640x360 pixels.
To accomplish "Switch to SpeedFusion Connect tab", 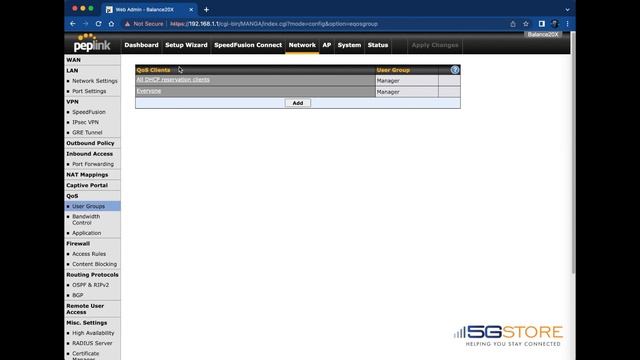I will (248, 45).
